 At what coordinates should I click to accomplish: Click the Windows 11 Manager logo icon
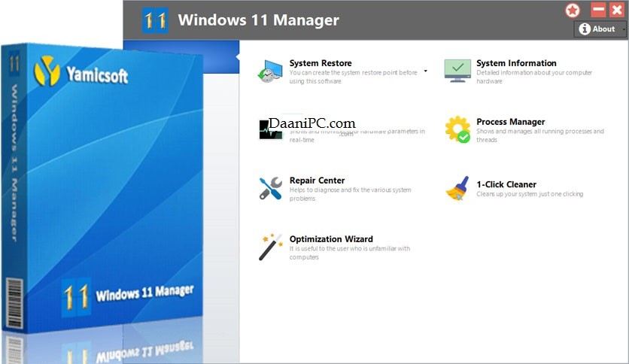pyautogui.click(x=155, y=20)
